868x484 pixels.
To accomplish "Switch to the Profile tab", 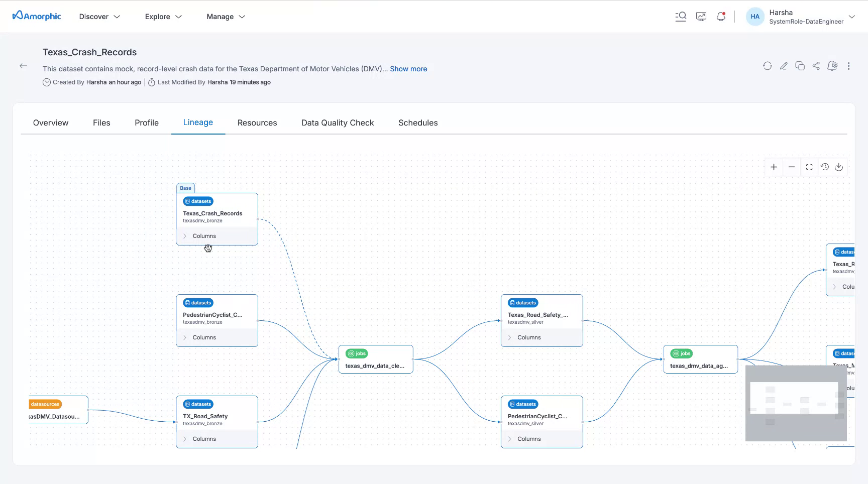I will pyautogui.click(x=147, y=123).
